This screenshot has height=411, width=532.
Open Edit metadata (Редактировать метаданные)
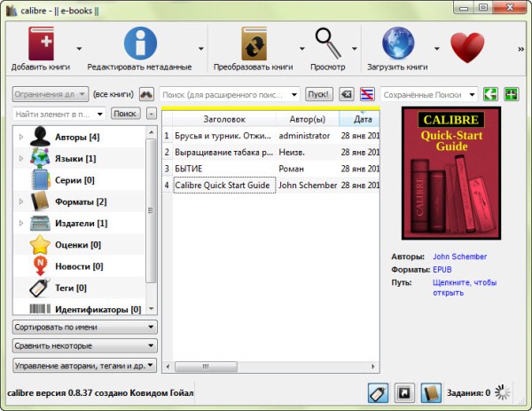pos(139,43)
